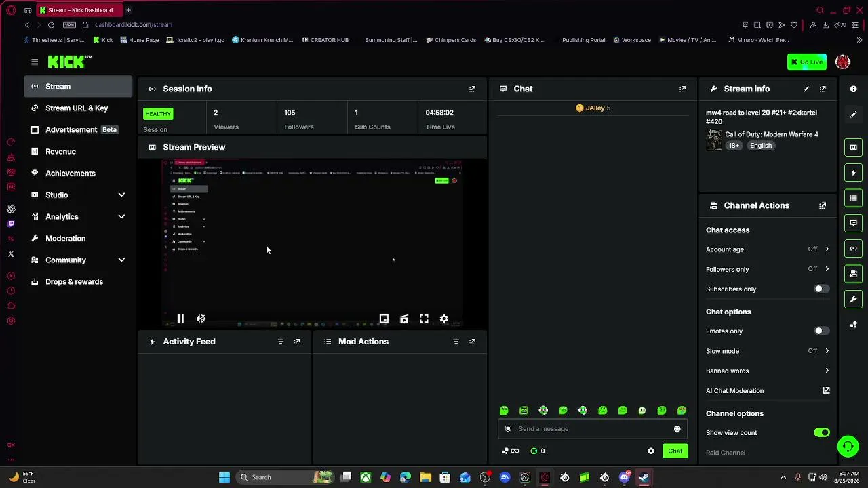Open the CREATOR HUB bookmark
The image size is (868, 488).
325,40
